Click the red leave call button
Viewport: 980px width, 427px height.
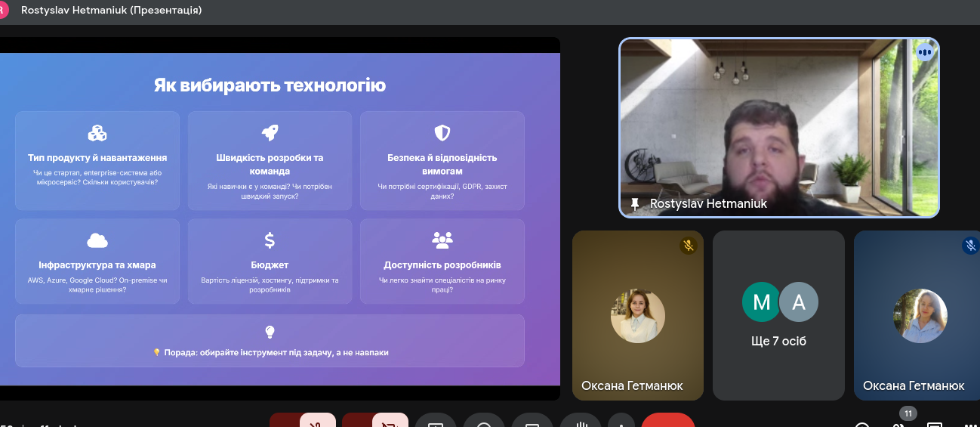[x=667, y=422]
